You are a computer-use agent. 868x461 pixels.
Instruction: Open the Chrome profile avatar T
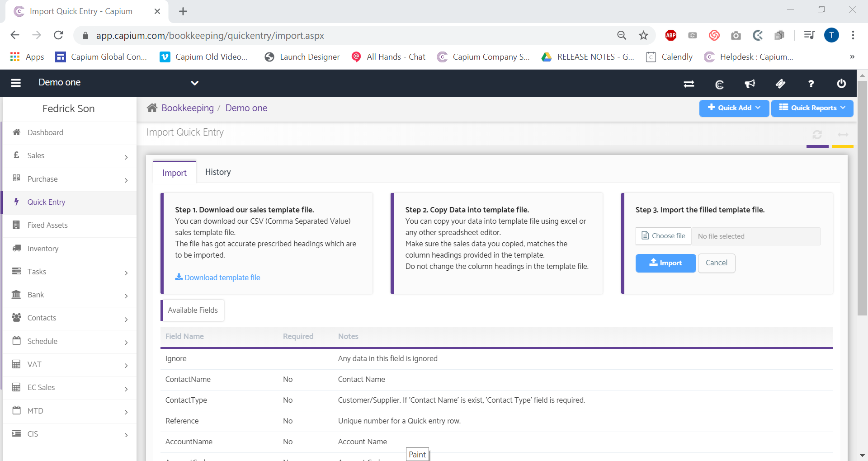tap(831, 35)
